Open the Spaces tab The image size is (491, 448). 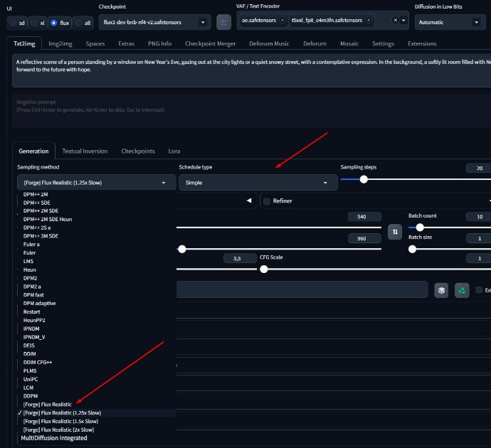(x=95, y=43)
